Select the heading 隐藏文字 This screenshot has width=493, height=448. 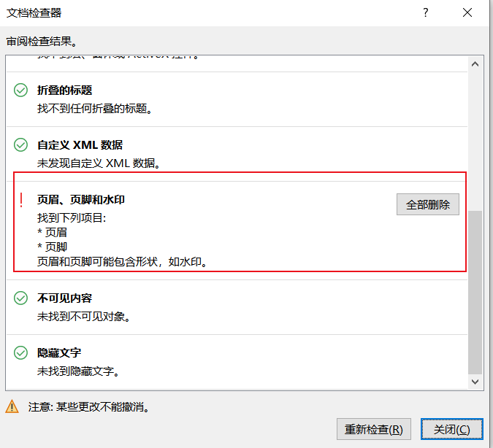[x=59, y=353]
